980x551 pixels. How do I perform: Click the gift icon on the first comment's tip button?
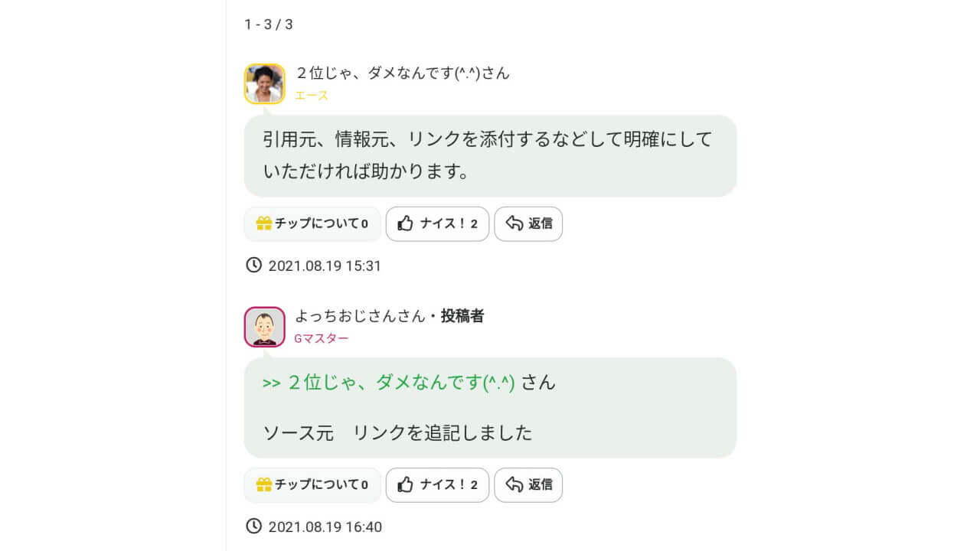(264, 223)
